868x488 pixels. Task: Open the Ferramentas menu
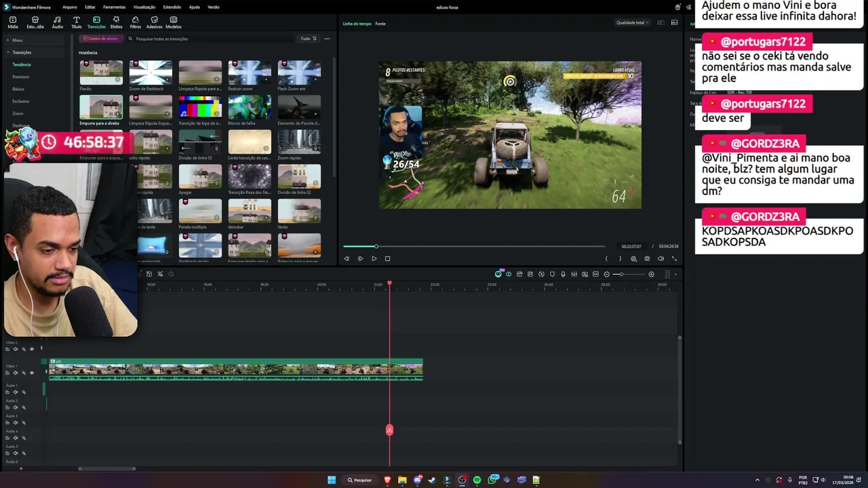[x=114, y=7]
